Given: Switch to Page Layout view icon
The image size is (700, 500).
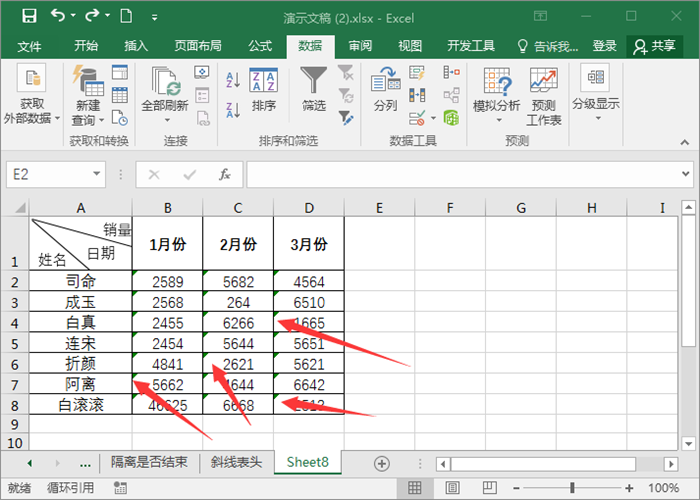Looking at the screenshot, I should point(452,488).
